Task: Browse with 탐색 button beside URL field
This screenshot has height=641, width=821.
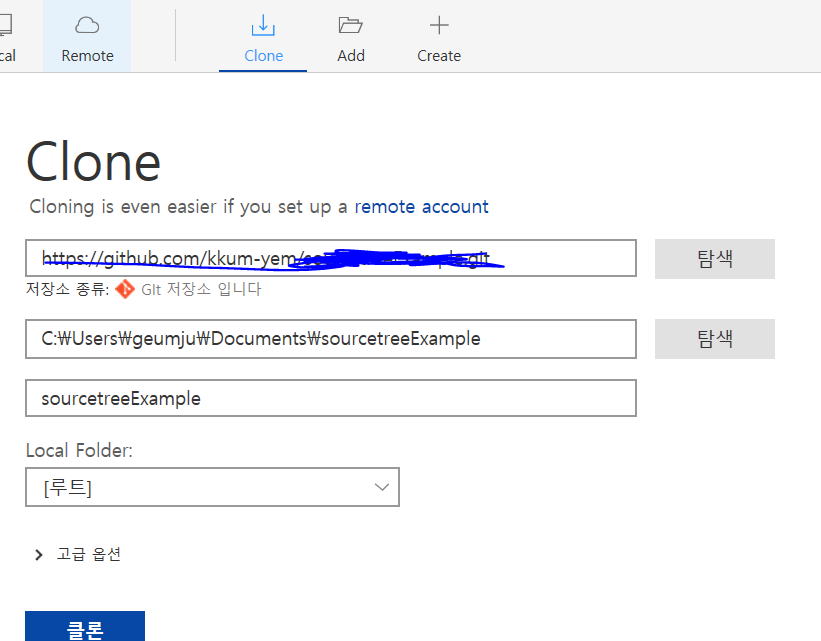Action: click(715, 259)
